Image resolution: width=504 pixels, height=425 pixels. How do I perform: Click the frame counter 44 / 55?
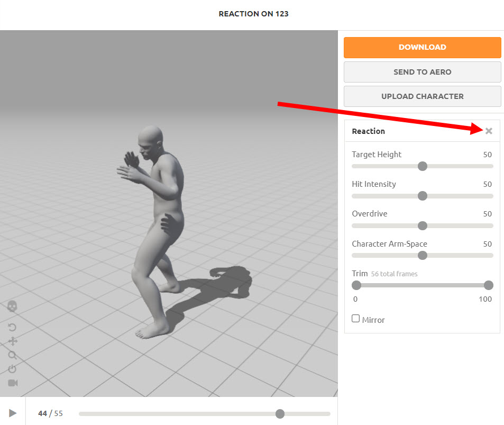pyautogui.click(x=50, y=413)
